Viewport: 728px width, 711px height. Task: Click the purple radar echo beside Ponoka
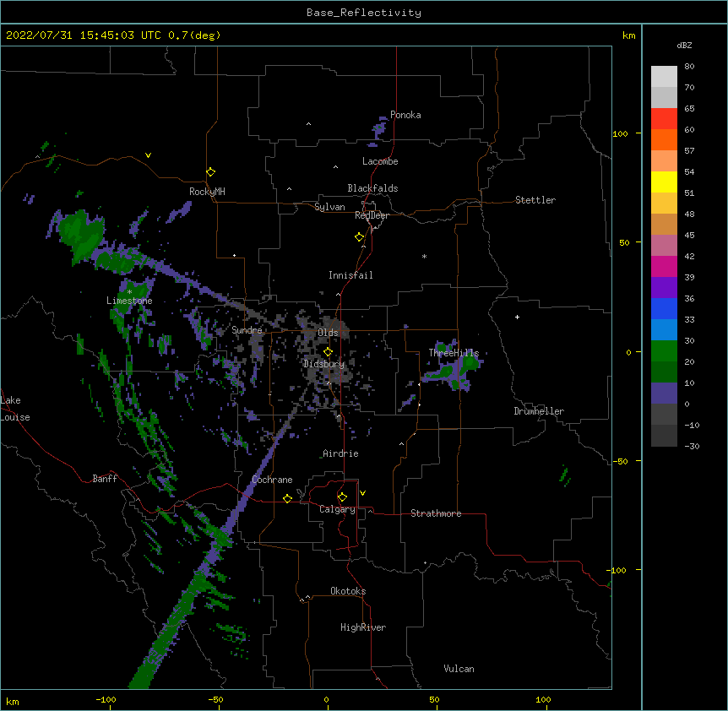(379, 128)
